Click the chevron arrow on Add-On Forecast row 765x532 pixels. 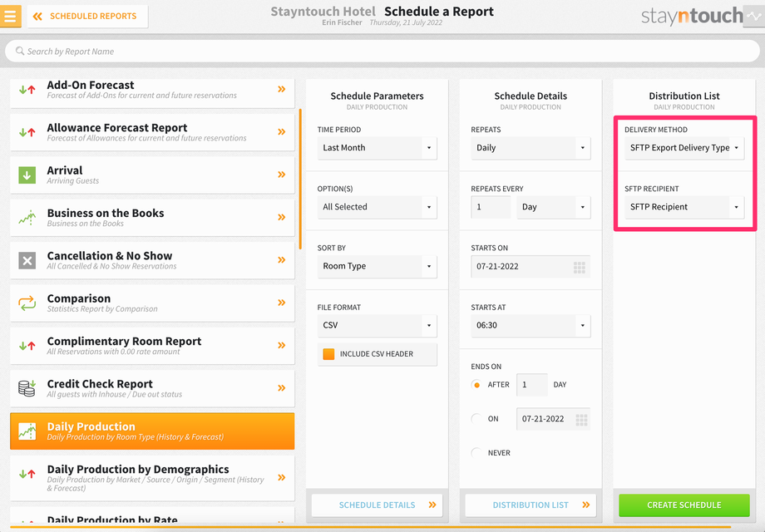point(282,89)
